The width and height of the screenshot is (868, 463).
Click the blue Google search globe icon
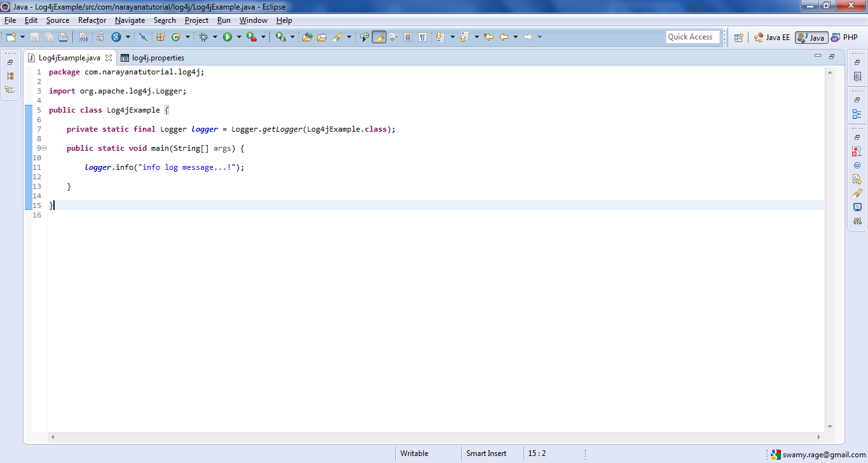(116, 37)
